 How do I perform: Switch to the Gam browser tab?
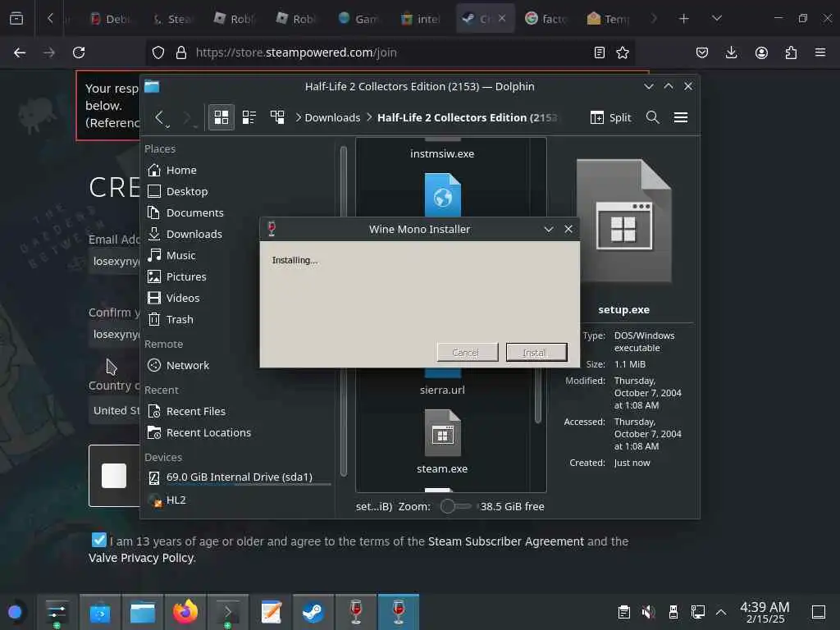click(359, 19)
